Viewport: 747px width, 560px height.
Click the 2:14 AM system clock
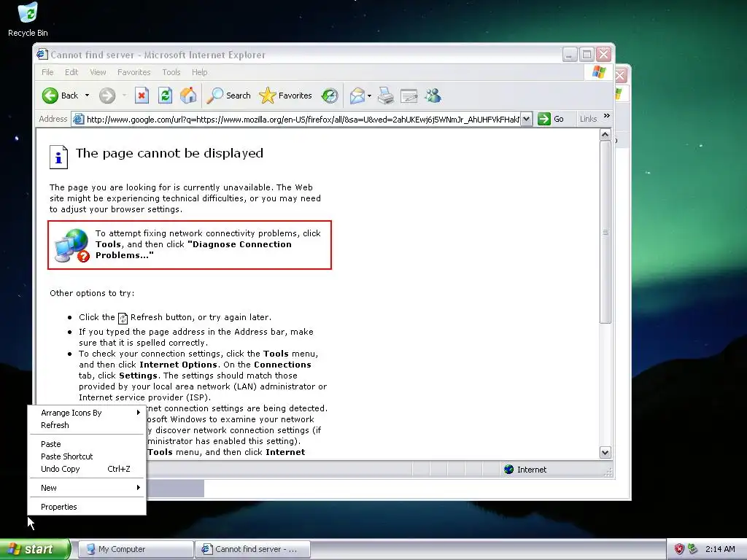click(x=720, y=549)
